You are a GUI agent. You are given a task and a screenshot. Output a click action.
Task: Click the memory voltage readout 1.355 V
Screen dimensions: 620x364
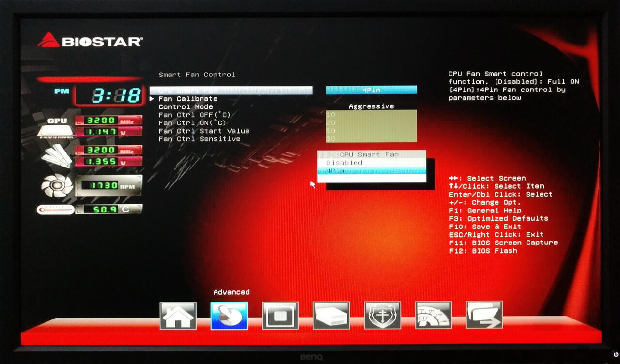108,161
